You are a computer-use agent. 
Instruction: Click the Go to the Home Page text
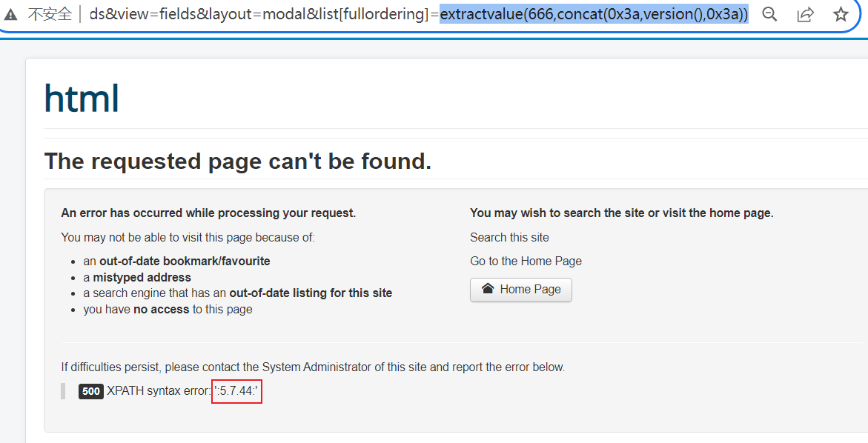(526, 261)
